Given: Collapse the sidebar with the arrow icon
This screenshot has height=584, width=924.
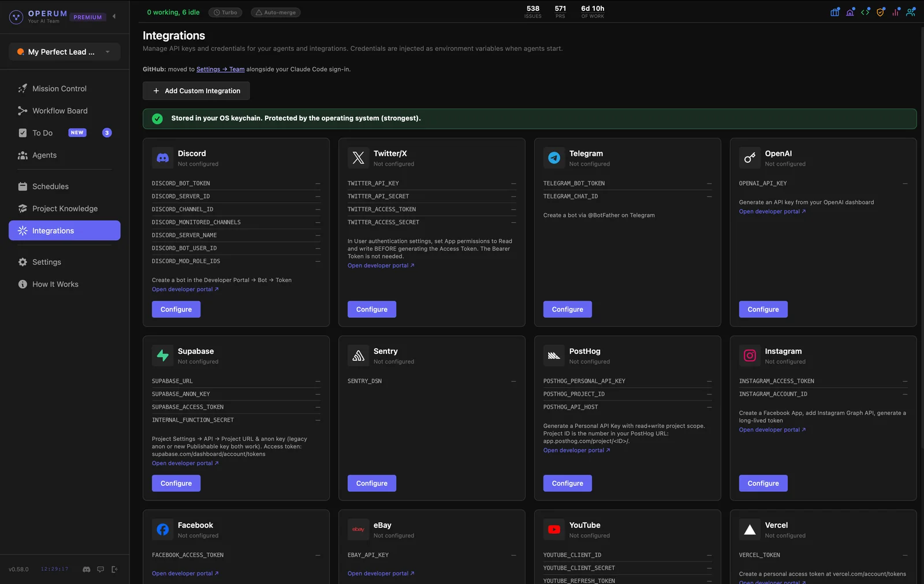Looking at the screenshot, I should (114, 16).
